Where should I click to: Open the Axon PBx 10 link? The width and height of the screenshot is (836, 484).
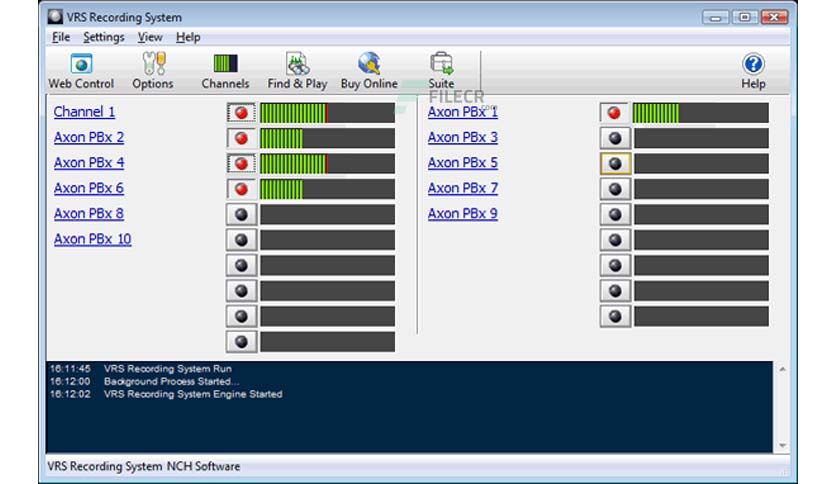click(92, 239)
